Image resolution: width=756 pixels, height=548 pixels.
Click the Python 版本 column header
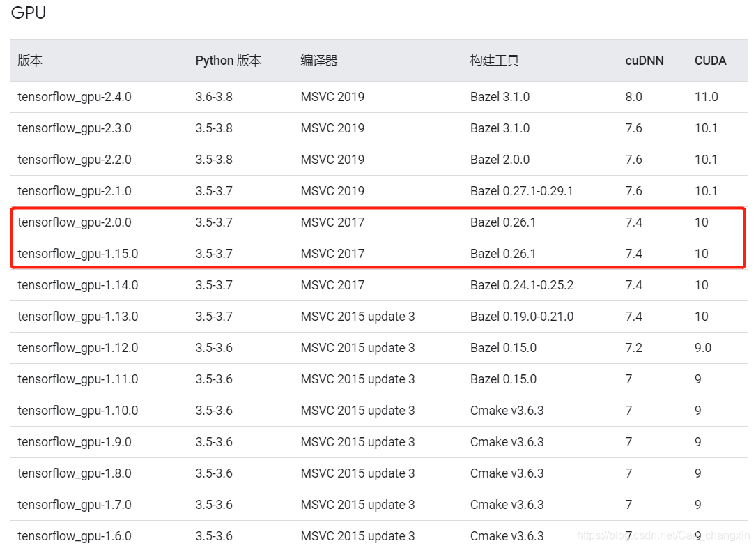click(x=229, y=60)
